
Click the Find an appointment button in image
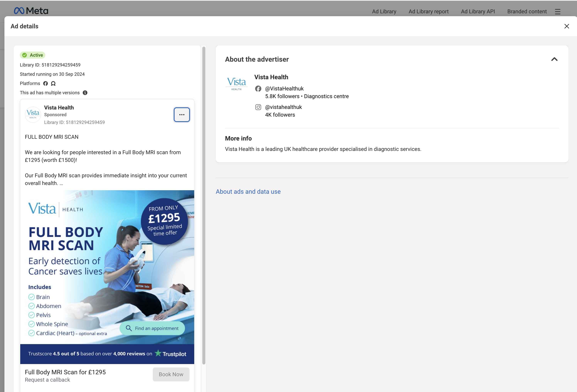(152, 328)
